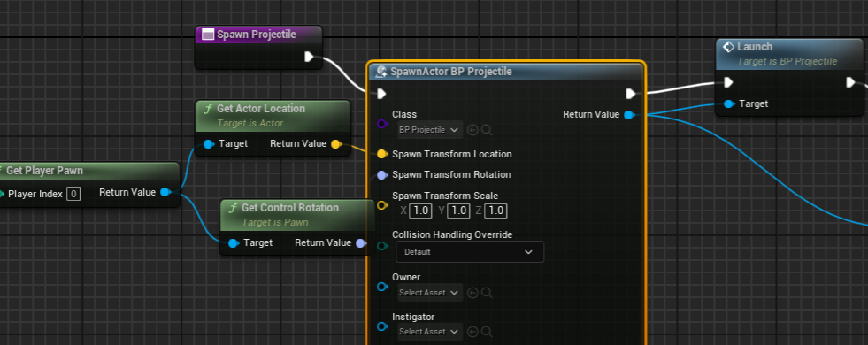Click the Scale X value field

(421, 211)
